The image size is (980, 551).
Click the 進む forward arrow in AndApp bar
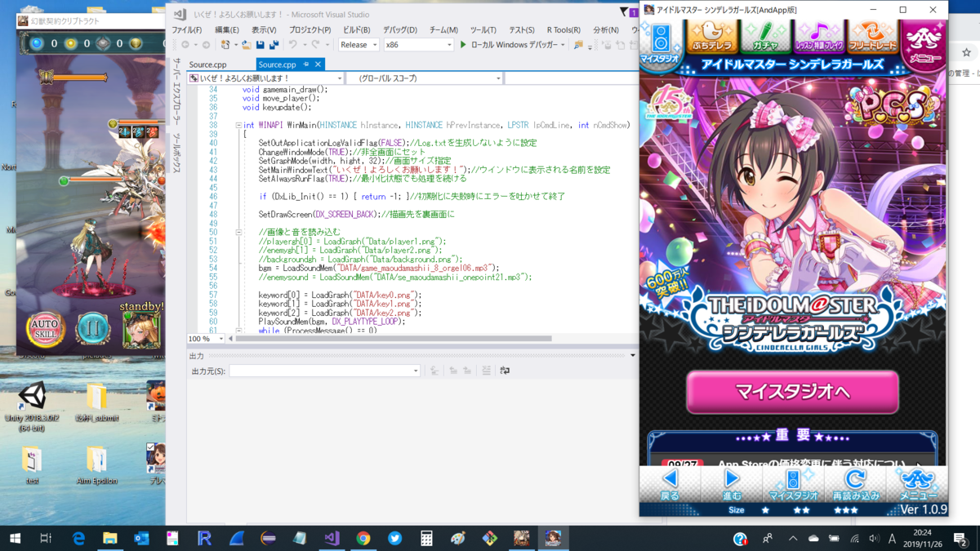tap(732, 483)
